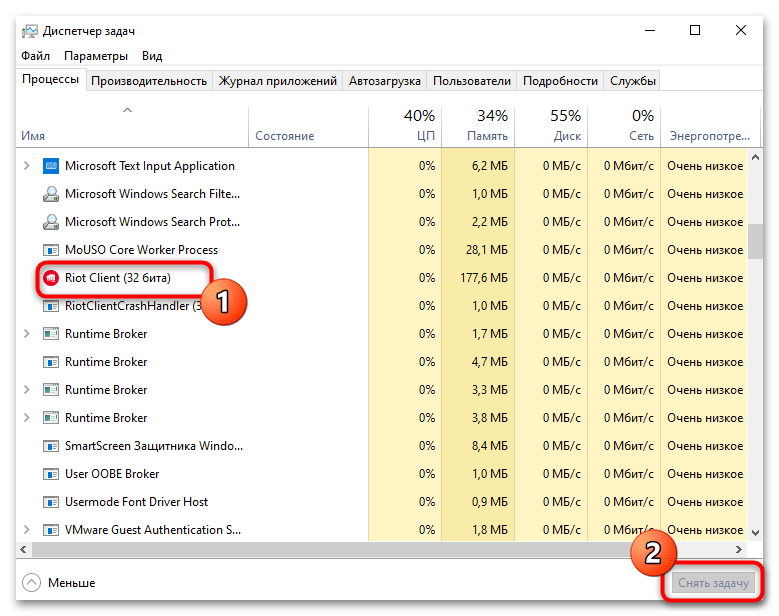Viewport: 779px width, 616px height.
Task: Click the RiotClientCrashHandler process icon
Action: pyautogui.click(x=51, y=306)
